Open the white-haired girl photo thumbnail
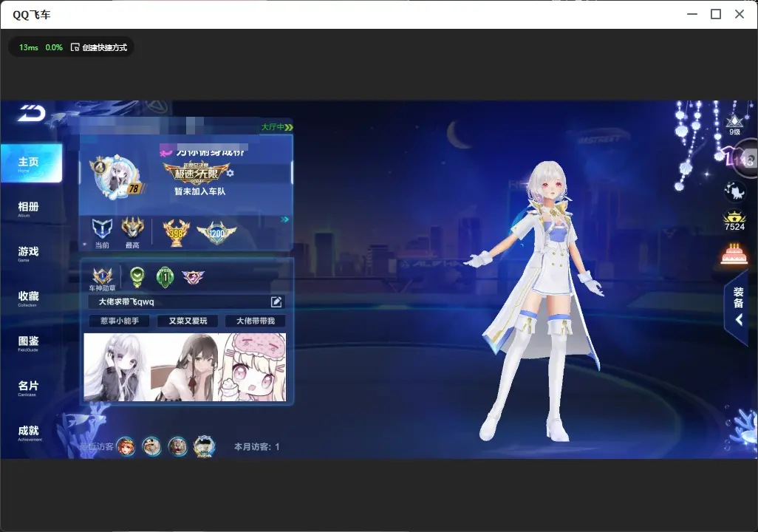 click(x=117, y=367)
